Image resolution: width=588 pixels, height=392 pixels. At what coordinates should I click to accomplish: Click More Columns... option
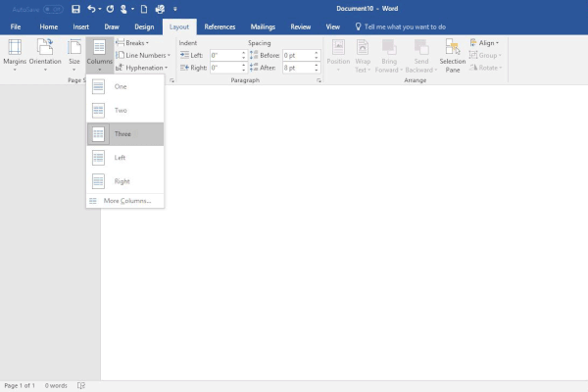click(x=124, y=200)
